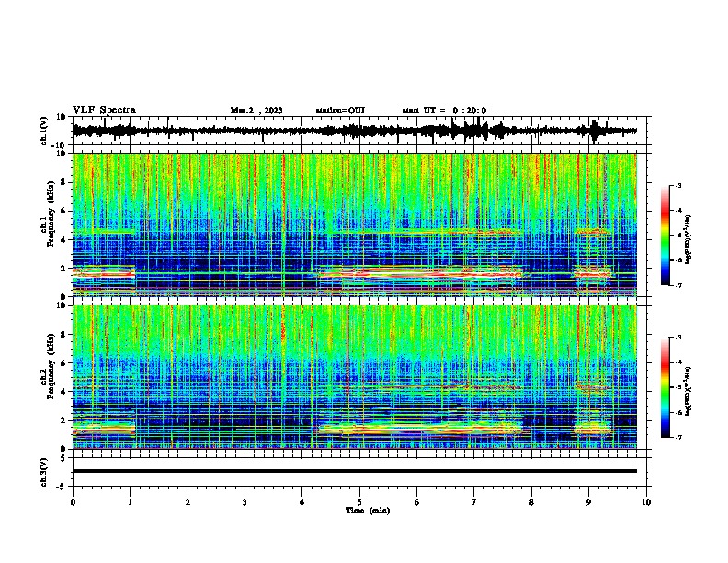Click time axis tick label "5"
This screenshot has height=563, width=728.
click(359, 502)
